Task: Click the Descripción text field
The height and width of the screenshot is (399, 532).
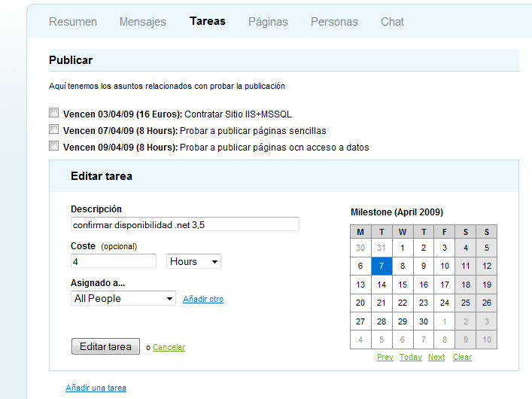Action: (x=184, y=224)
